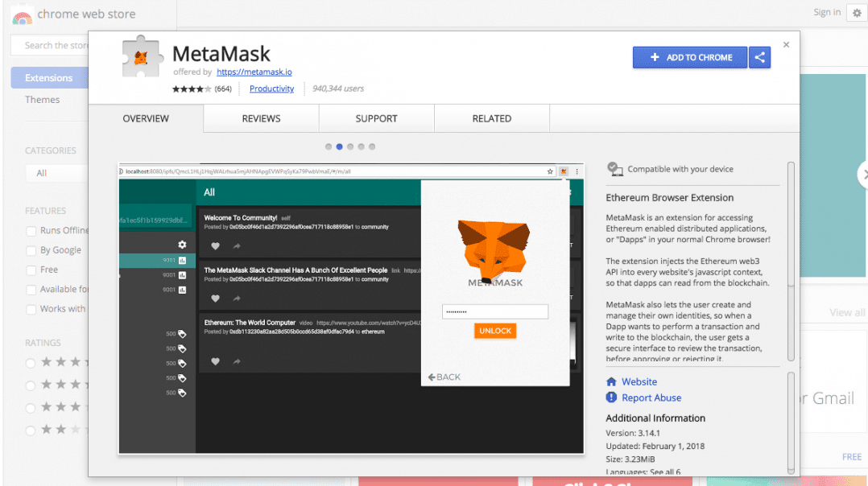Click the description panel scrollbar
868x486 pixels.
[791, 261]
